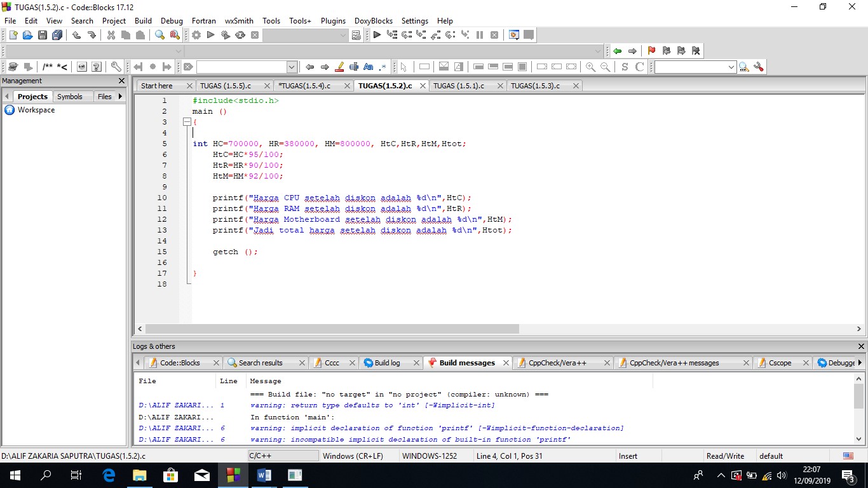Image resolution: width=868 pixels, height=488 pixels.
Task: Switch to the Search results tab
Action: coord(261,363)
